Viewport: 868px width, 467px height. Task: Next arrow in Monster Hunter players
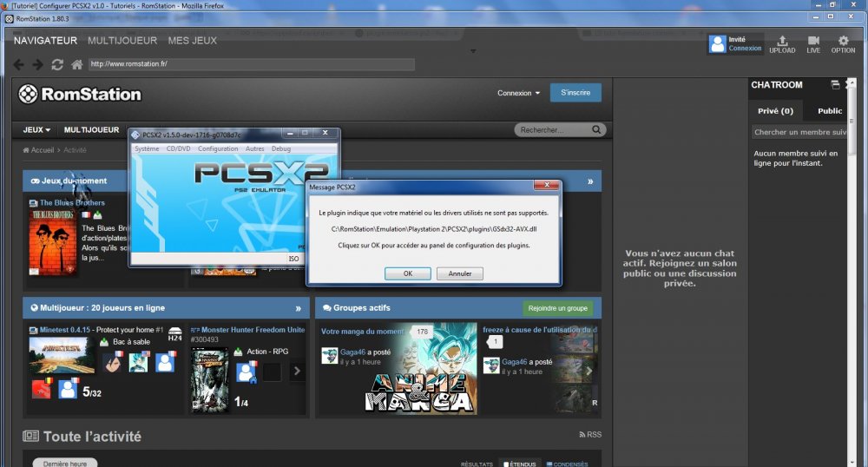point(297,371)
